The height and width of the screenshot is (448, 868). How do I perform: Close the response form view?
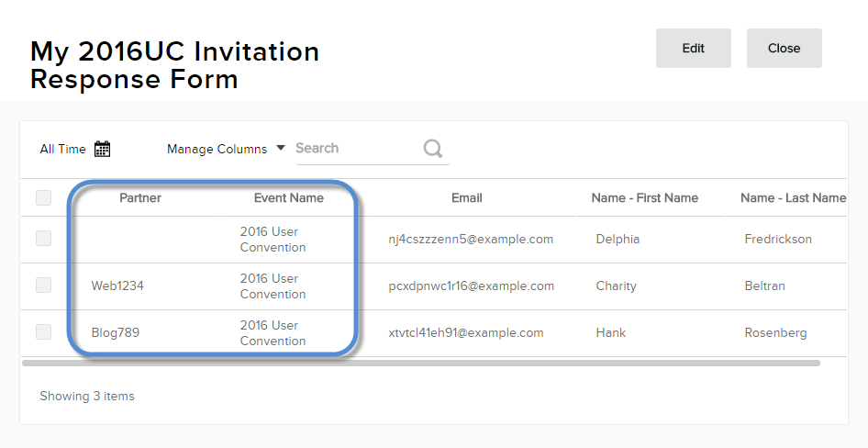[784, 48]
